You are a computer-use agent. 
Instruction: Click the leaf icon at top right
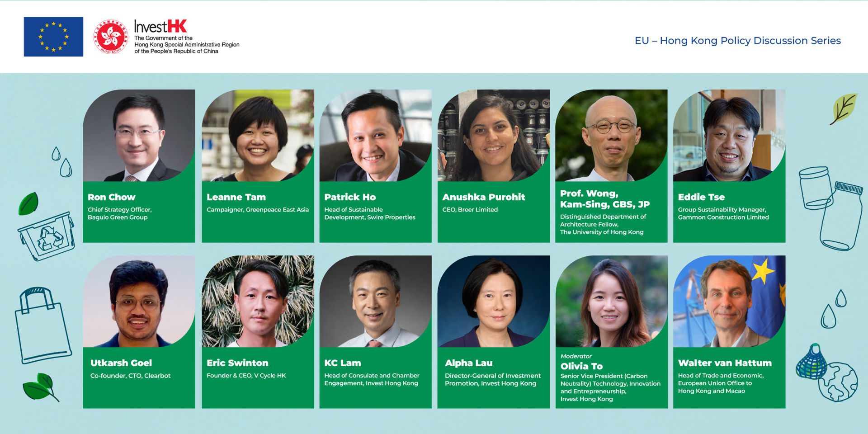pyautogui.click(x=844, y=108)
